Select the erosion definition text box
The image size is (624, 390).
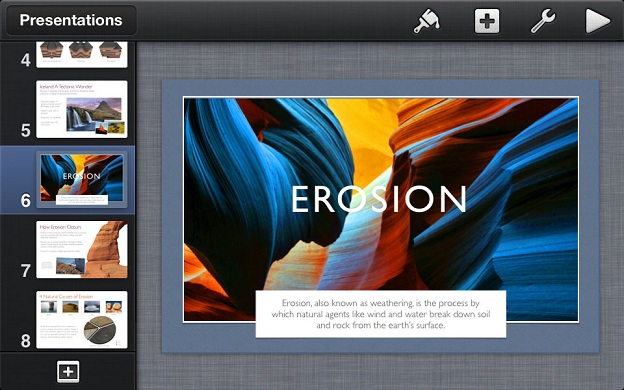coord(381,314)
